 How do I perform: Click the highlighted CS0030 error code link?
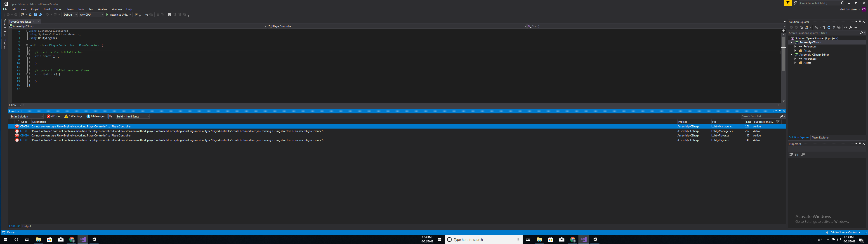tap(24, 126)
